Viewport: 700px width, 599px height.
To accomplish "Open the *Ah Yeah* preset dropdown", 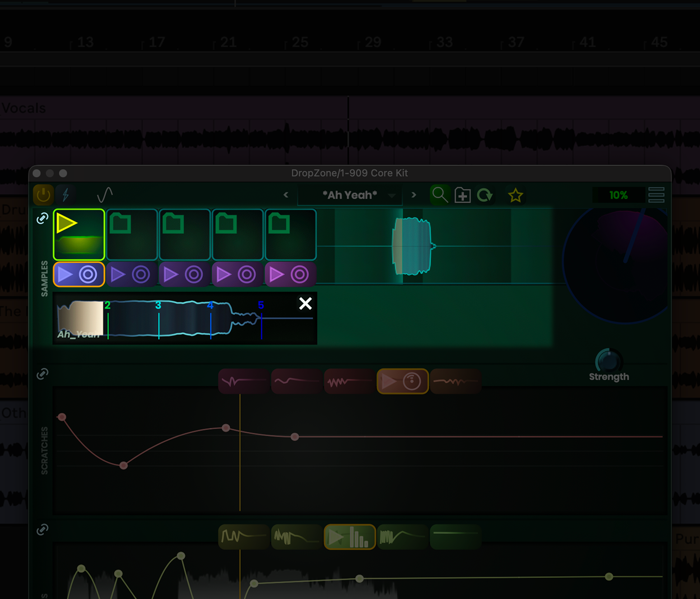I will click(x=350, y=195).
